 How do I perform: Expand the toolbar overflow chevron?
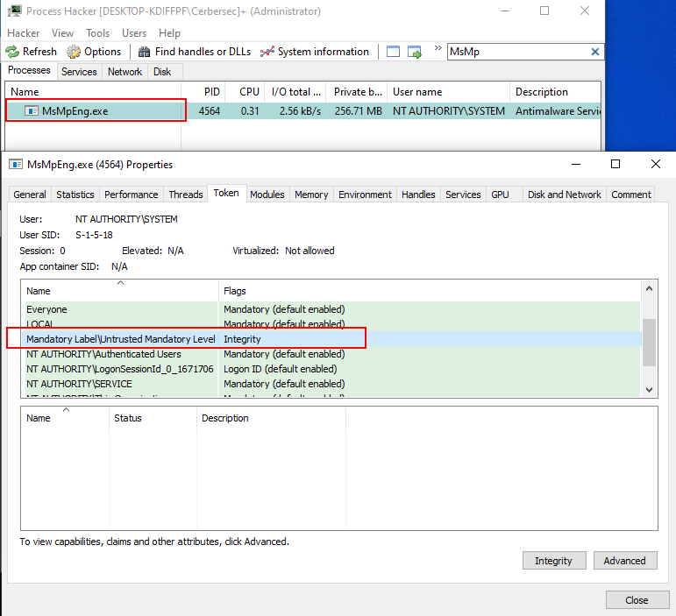438,48
